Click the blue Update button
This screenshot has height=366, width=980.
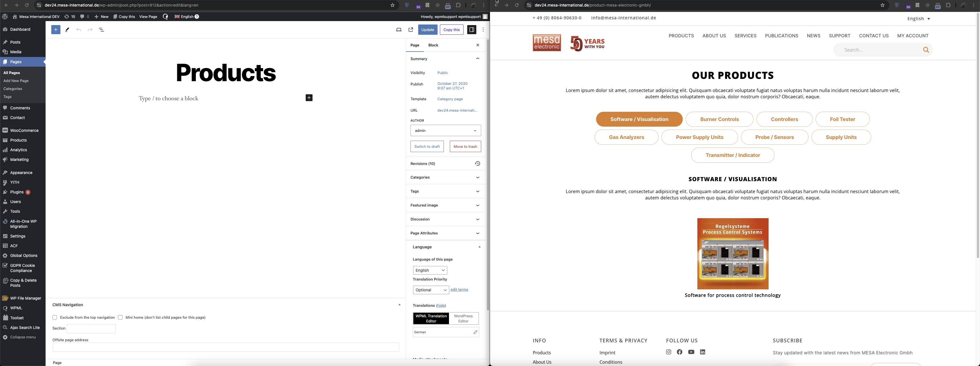(428, 30)
